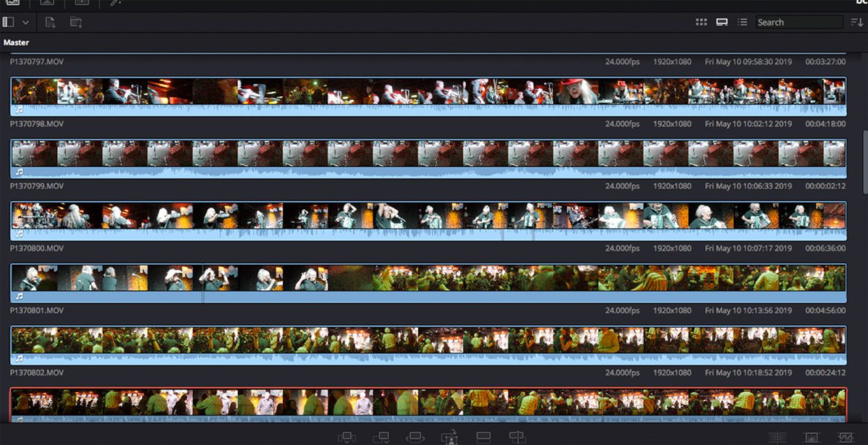
Task: Open the bin list dropdown arrow
Action: tap(25, 22)
